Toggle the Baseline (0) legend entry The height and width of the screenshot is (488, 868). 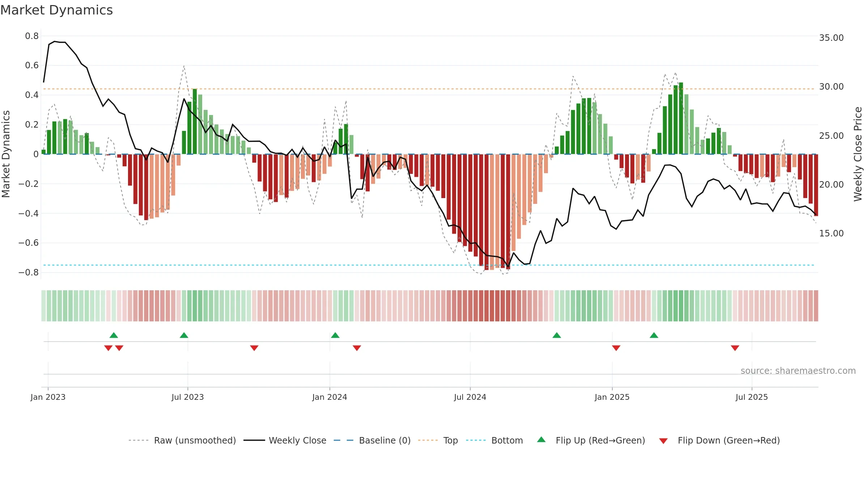pyautogui.click(x=372, y=440)
